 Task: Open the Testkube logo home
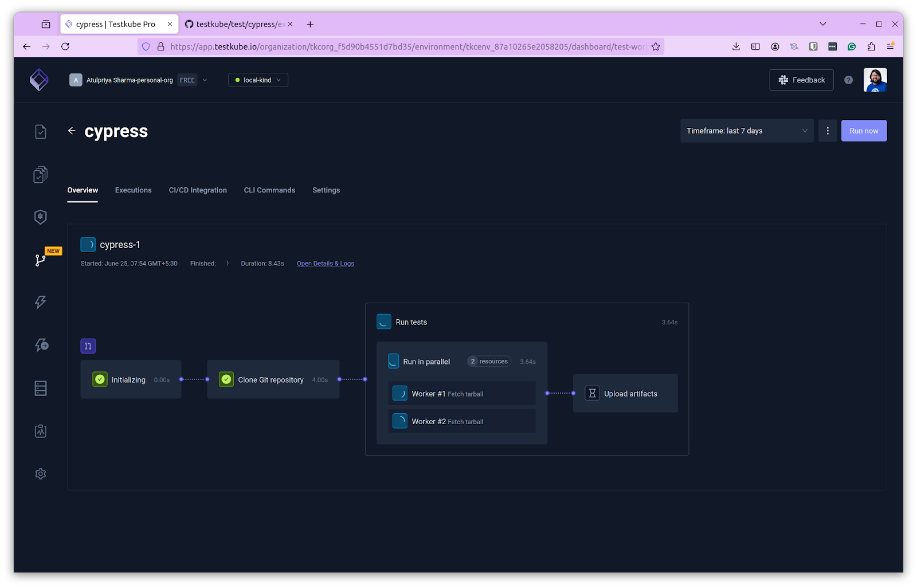39,80
